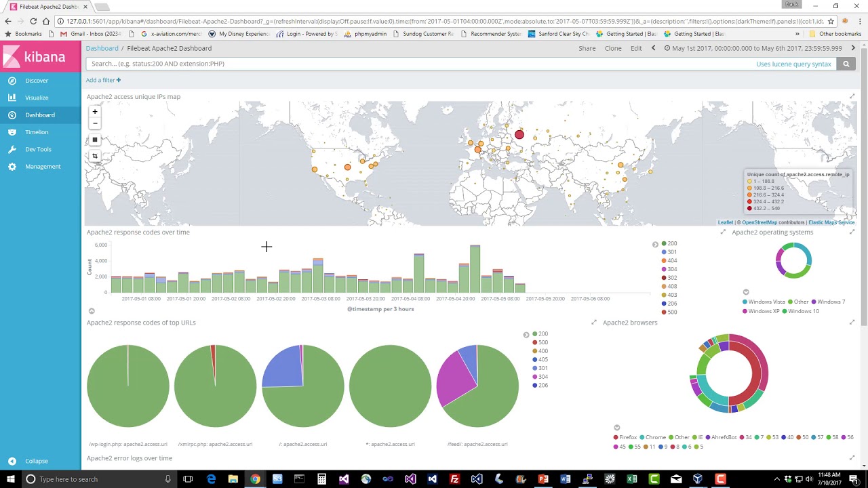Click Clone in the dashboard menu

613,48
